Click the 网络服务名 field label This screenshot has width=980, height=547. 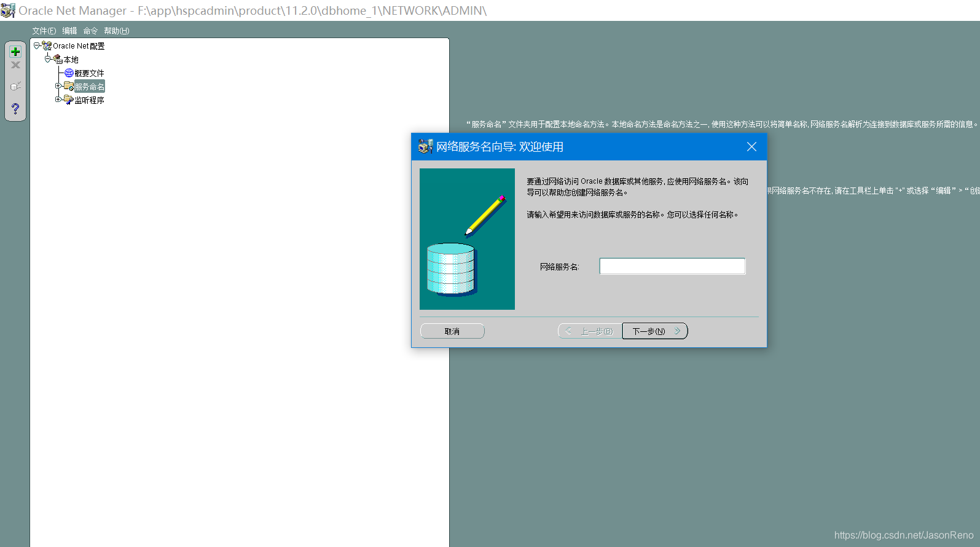coord(559,267)
